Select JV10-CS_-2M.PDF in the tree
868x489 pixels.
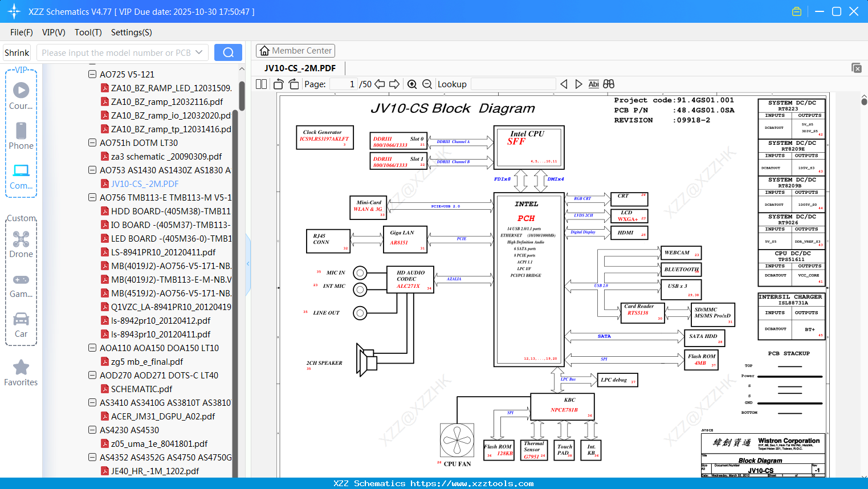[140, 184]
